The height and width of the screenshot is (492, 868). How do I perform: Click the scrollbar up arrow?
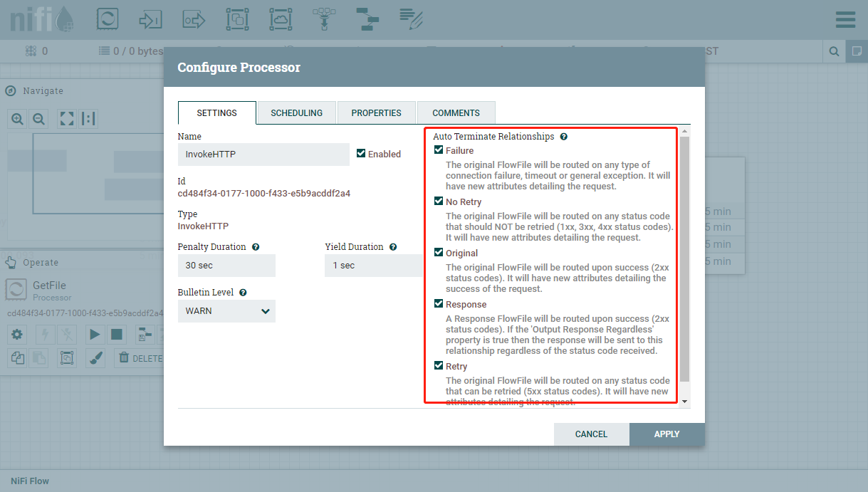[x=685, y=132]
